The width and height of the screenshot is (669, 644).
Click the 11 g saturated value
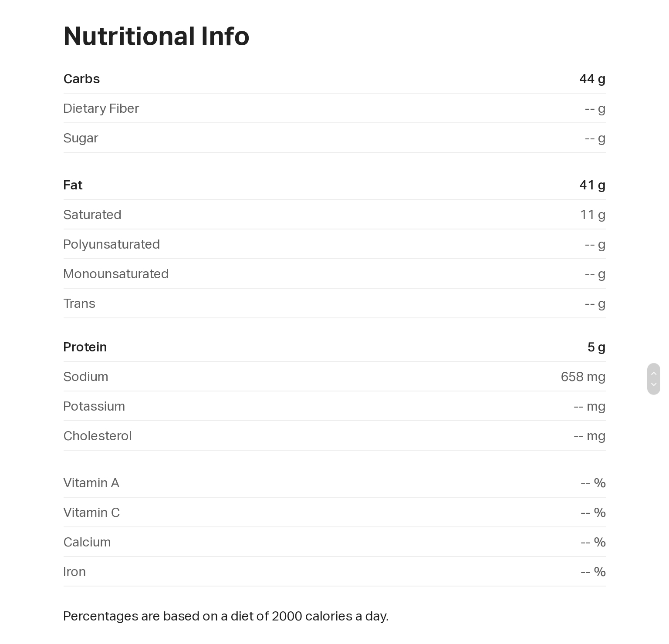tap(593, 215)
